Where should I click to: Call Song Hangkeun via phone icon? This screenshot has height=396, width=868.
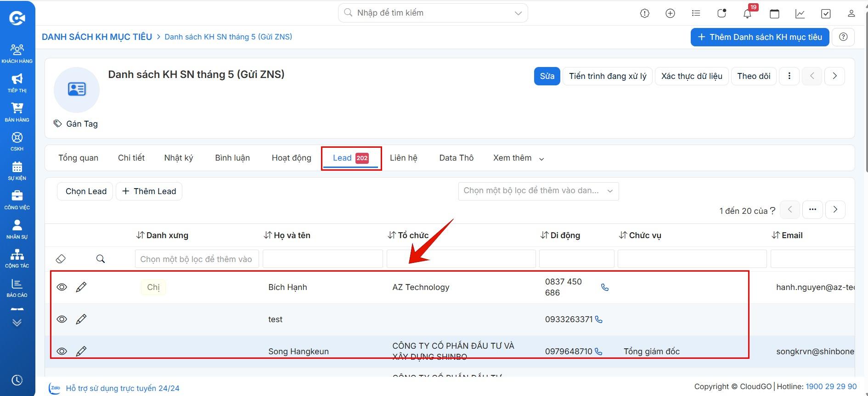tap(598, 351)
